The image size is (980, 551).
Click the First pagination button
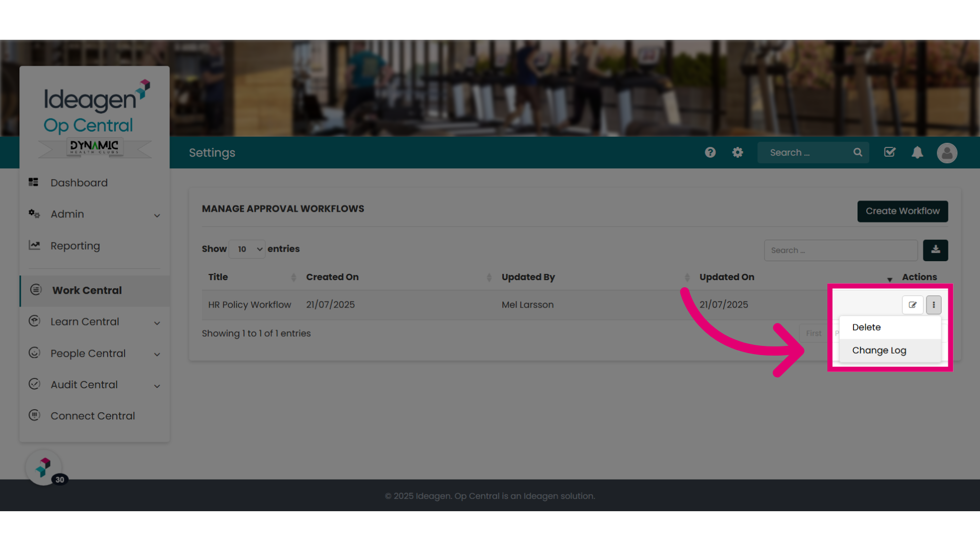point(814,333)
